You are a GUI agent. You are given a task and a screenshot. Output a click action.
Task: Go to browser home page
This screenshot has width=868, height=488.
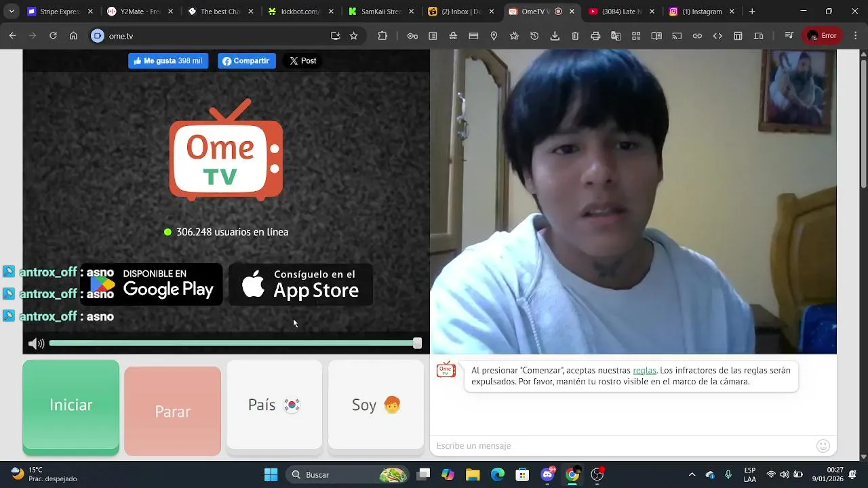pos(73,36)
